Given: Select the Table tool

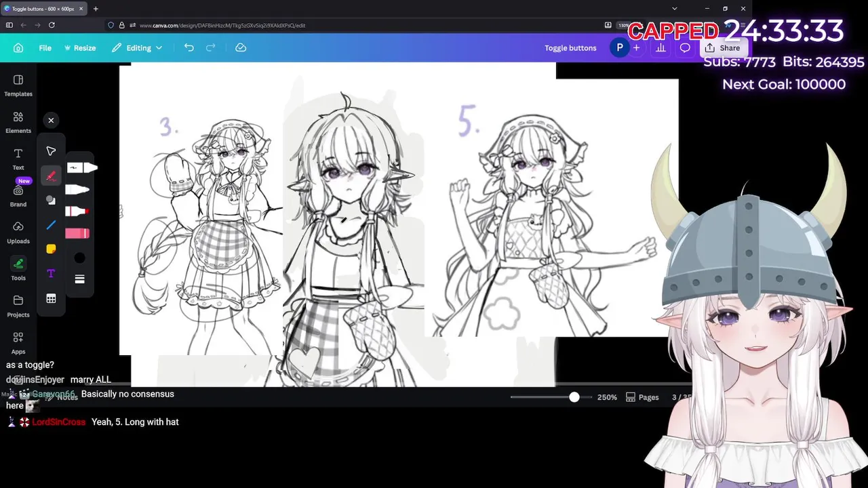Looking at the screenshot, I should pyautogui.click(x=51, y=298).
